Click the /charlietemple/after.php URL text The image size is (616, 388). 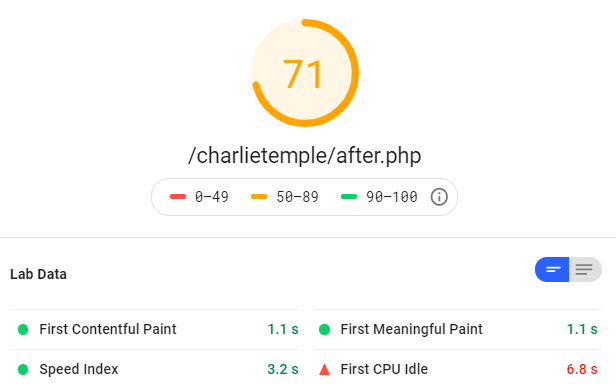click(304, 156)
